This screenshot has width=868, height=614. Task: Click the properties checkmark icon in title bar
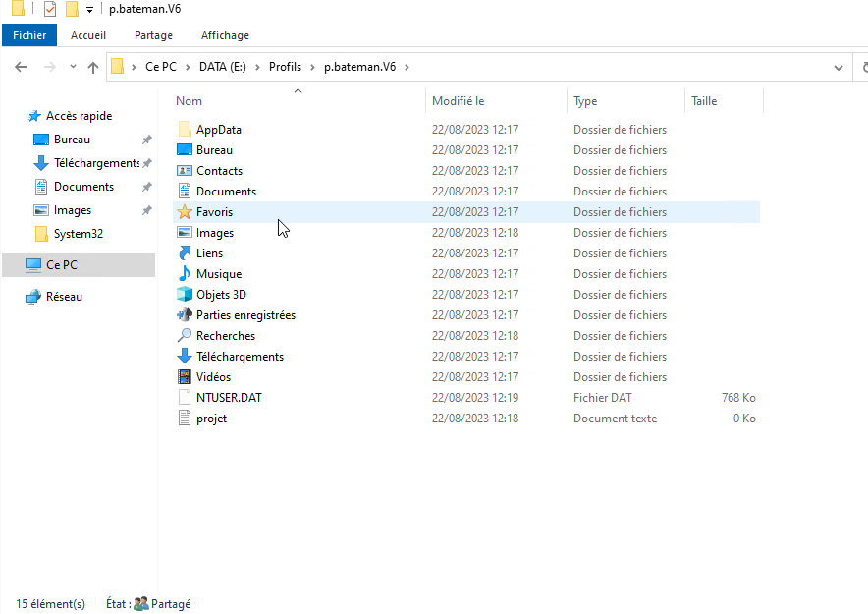pyautogui.click(x=50, y=9)
